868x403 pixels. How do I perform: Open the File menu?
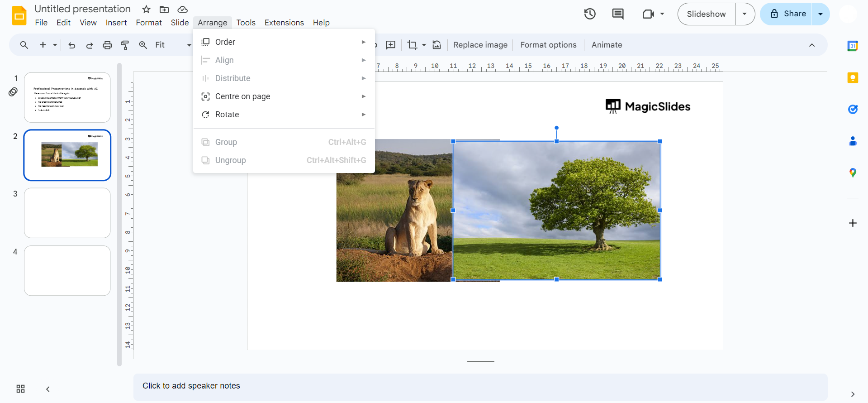41,23
